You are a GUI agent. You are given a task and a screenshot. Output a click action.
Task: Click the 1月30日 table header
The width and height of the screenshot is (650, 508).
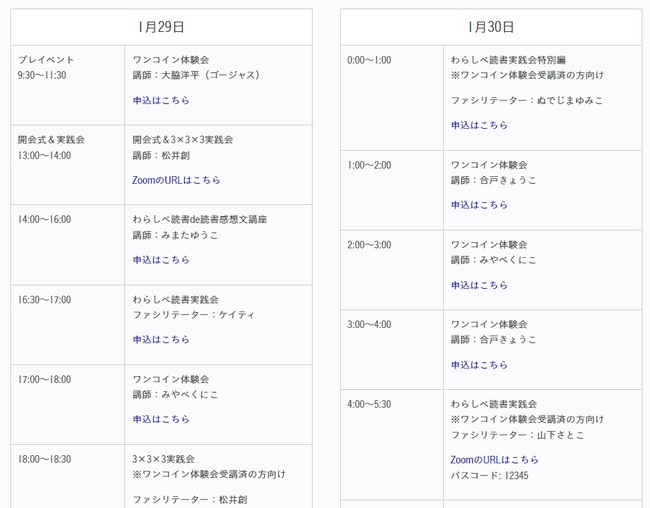490,27
